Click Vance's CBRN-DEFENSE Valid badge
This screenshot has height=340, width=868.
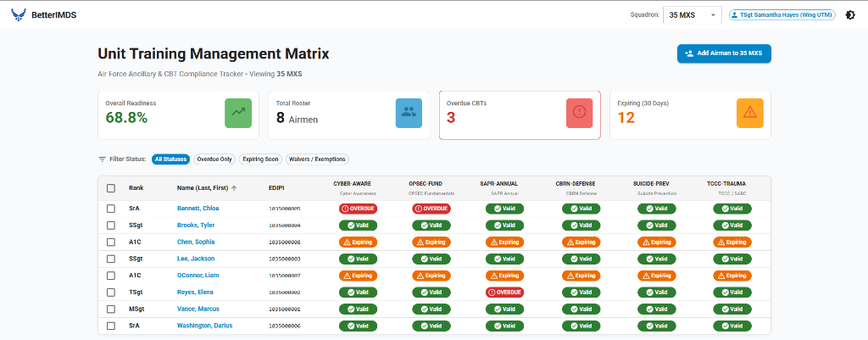coord(581,309)
